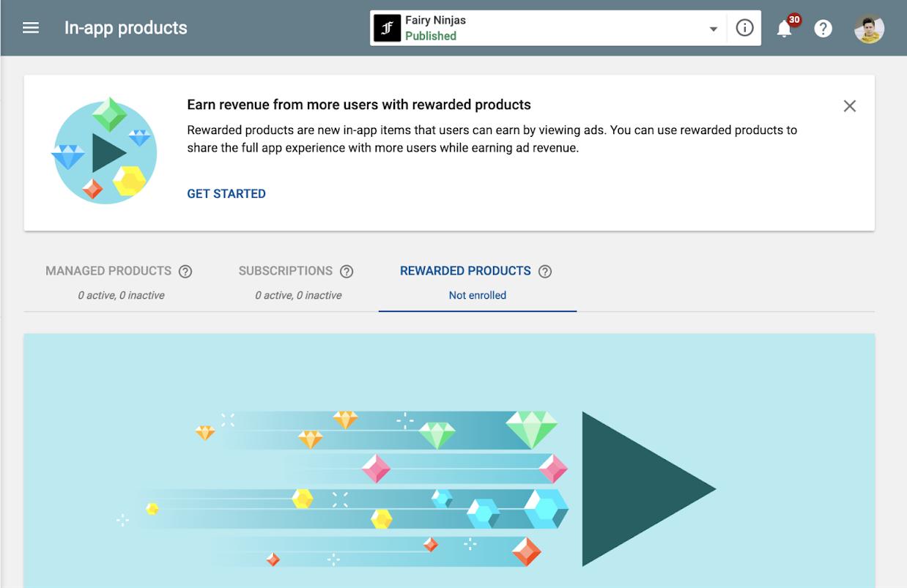907x588 pixels.
Task: Open the user profile avatar
Action: 869,28
